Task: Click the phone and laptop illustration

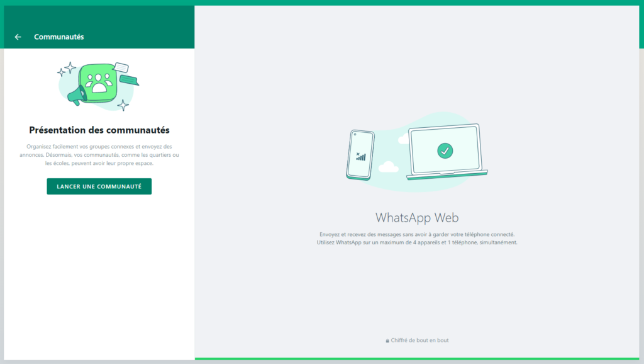Action: [417, 152]
